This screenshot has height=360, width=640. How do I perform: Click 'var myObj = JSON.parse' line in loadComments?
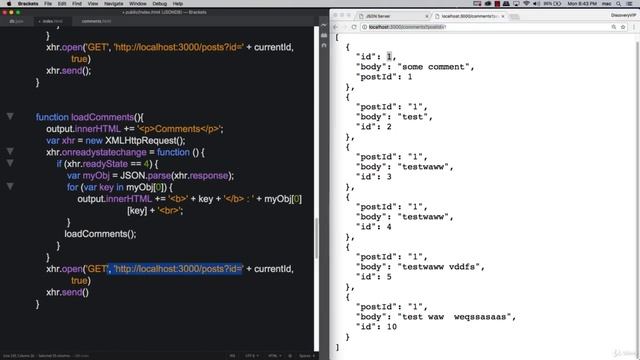click(x=150, y=176)
